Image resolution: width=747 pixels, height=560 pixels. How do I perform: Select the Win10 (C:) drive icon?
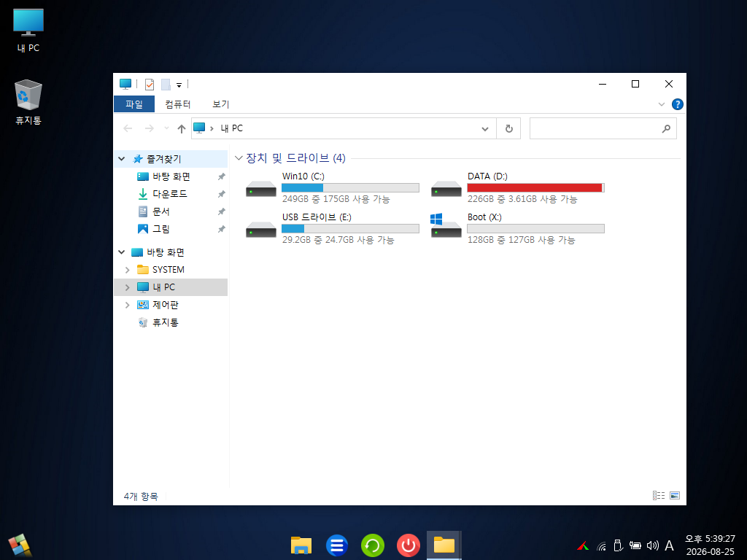tap(261, 190)
